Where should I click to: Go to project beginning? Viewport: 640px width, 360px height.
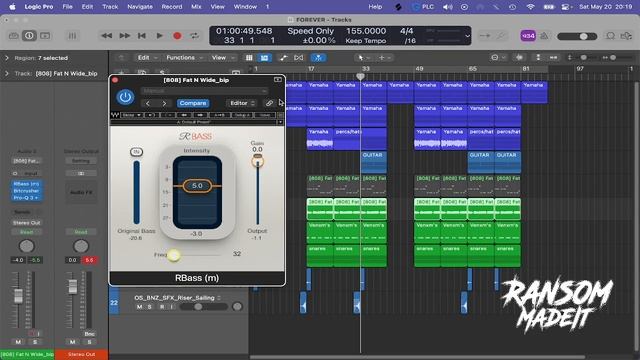pyautogui.click(x=142, y=36)
